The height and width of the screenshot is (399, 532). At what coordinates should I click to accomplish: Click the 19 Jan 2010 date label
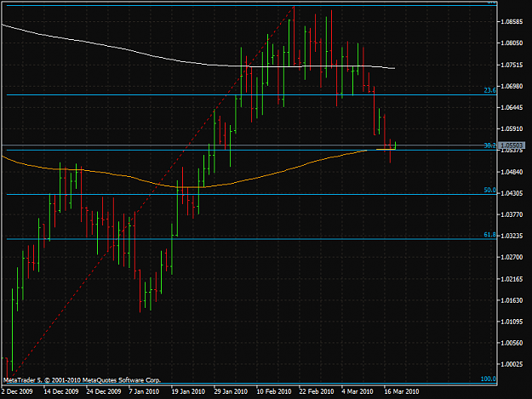pyautogui.click(x=188, y=391)
